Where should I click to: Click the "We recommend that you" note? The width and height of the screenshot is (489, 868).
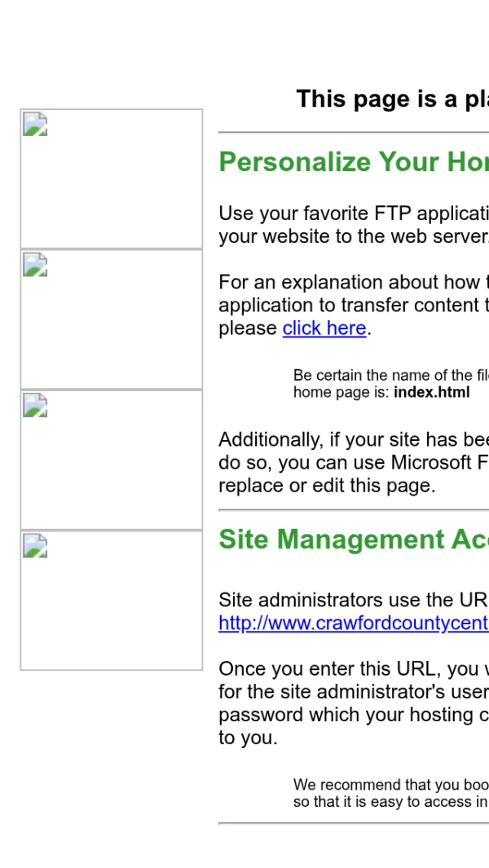tap(390, 785)
